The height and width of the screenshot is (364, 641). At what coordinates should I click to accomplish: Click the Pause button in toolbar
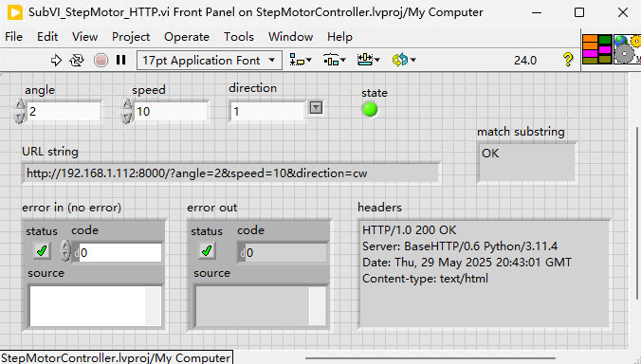tap(120, 60)
